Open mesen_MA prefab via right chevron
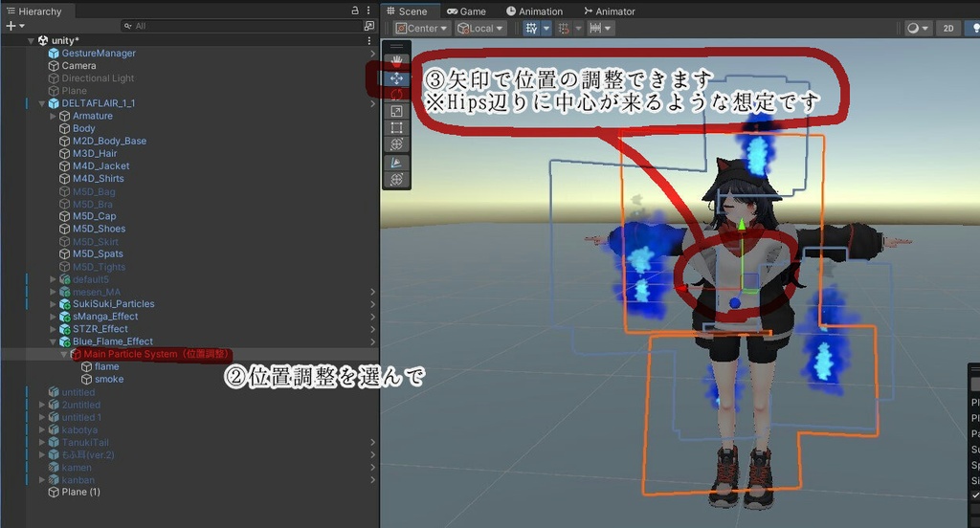980x528 pixels. pyautogui.click(x=372, y=292)
